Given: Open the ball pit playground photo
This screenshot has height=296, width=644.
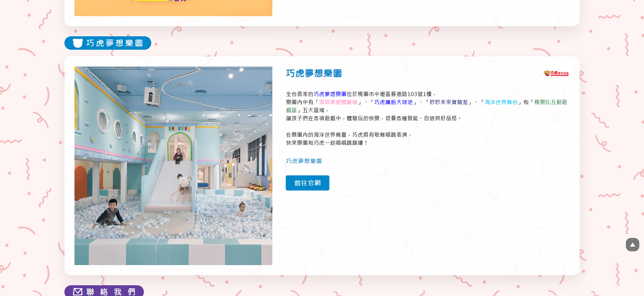Looking at the screenshot, I should [x=173, y=166].
